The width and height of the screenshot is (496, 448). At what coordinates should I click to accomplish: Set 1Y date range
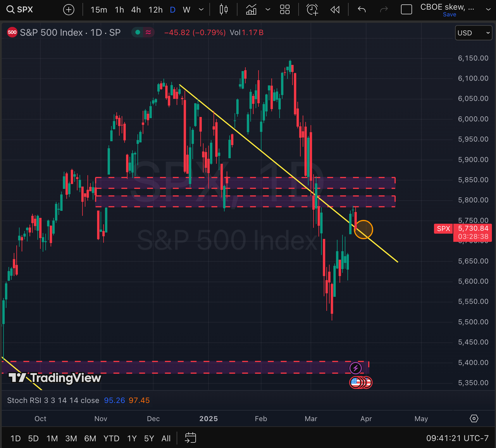coord(132,438)
